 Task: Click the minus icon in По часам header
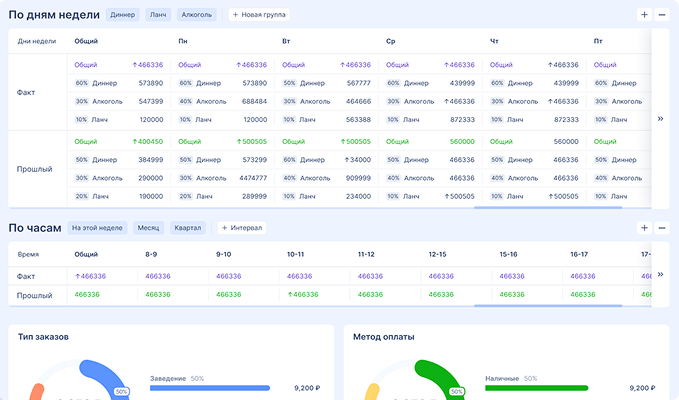pos(662,228)
